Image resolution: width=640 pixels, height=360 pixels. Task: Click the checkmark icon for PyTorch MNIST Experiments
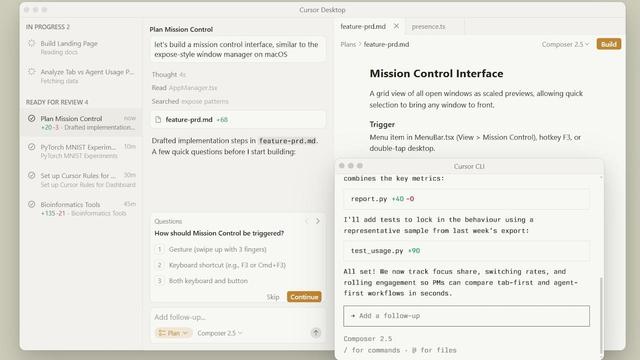[31, 147]
